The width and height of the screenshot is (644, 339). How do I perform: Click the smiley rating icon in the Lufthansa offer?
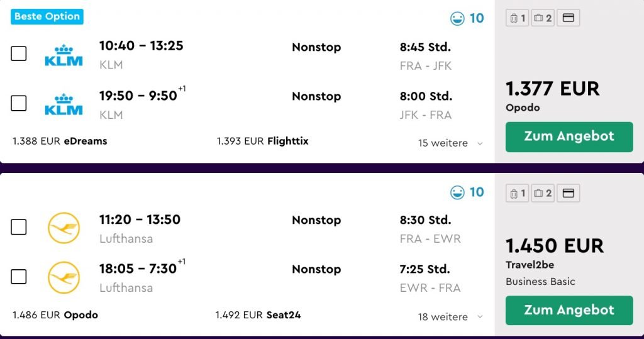[457, 192]
